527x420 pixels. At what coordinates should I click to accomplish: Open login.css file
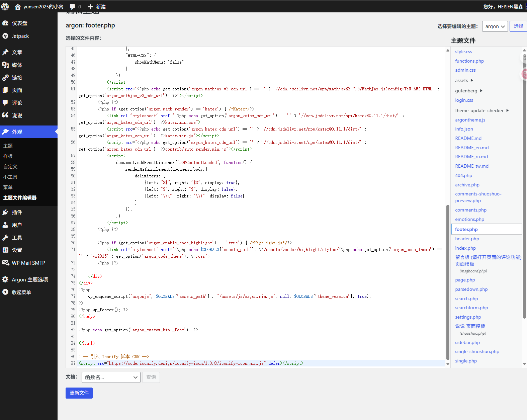(464, 100)
